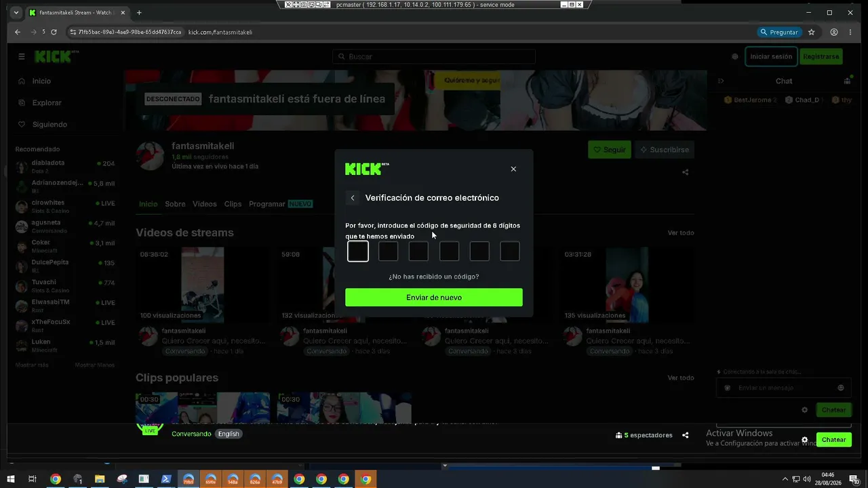Image resolution: width=868 pixels, height=488 pixels.
Task: Click the bright green 'Chatear' bottom button
Action: [x=834, y=440]
